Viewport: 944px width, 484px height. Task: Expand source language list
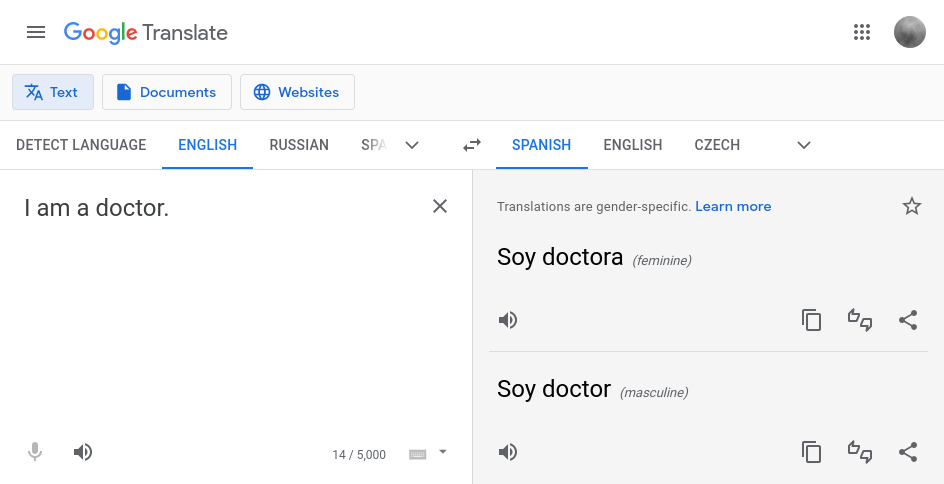pos(412,145)
